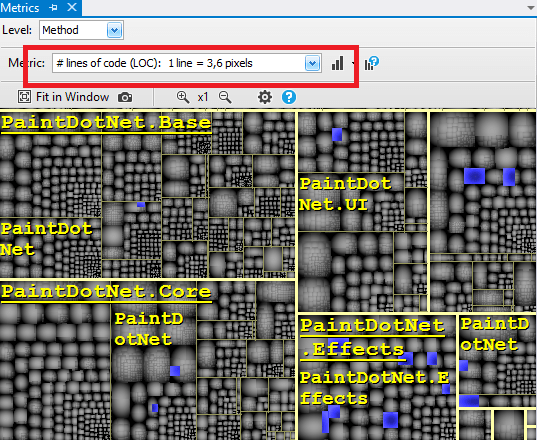This screenshot has width=537, height=440.
Task: Click the chart help icon beside Metric
Action: pyautogui.click(x=372, y=63)
